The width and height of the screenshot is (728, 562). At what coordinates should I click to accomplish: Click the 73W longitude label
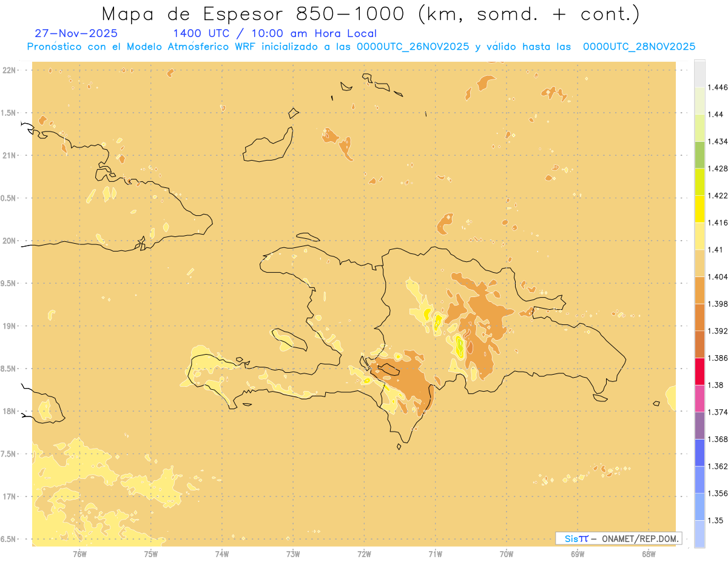293,554
